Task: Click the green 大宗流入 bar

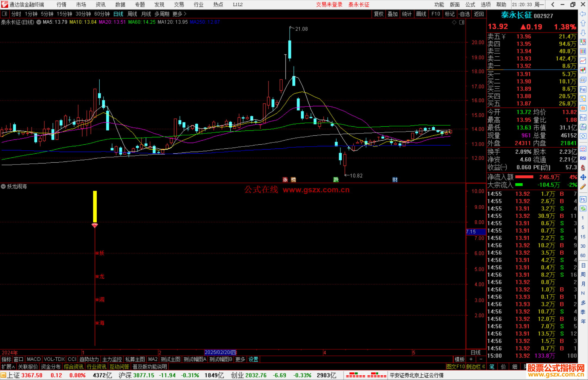Action: coord(519,185)
